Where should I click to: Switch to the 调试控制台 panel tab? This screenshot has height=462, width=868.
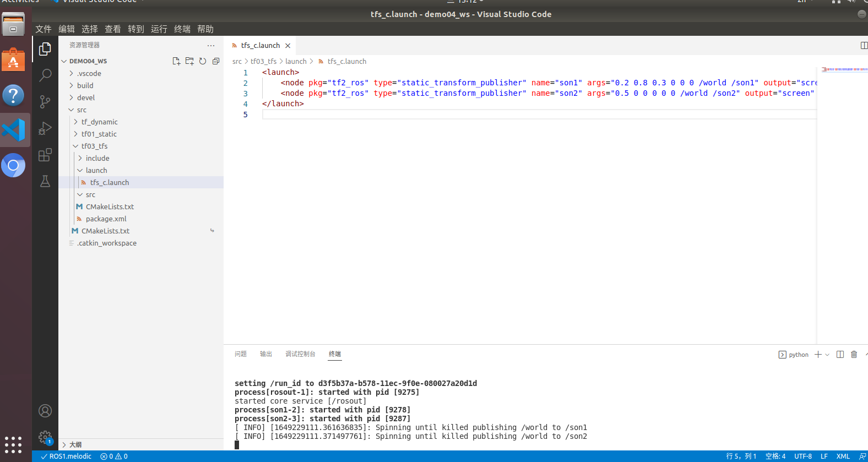pos(300,354)
